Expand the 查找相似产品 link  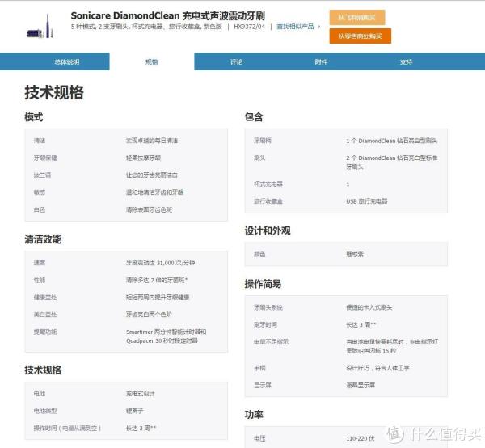click(296, 27)
